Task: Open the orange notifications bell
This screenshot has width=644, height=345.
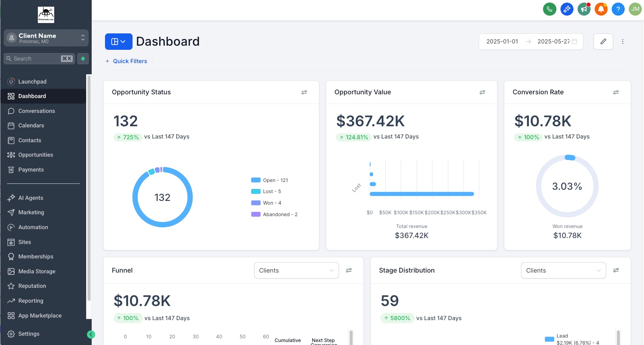Action: pyautogui.click(x=601, y=9)
